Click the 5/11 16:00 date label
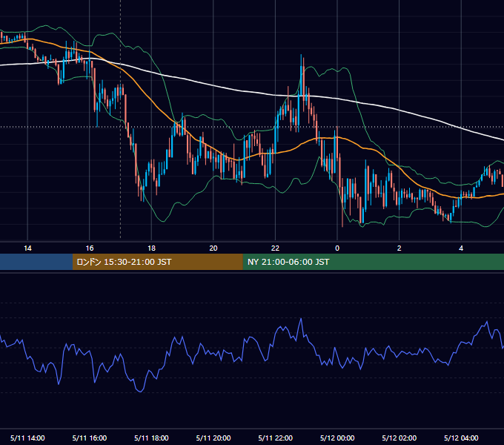This screenshot has height=445, width=504. pos(90,438)
